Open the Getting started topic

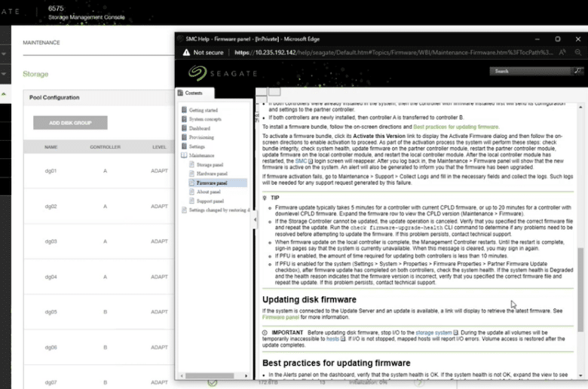point(204,110)
